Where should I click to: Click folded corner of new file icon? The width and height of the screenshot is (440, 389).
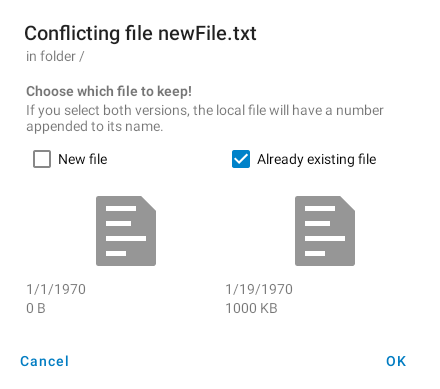148,204
